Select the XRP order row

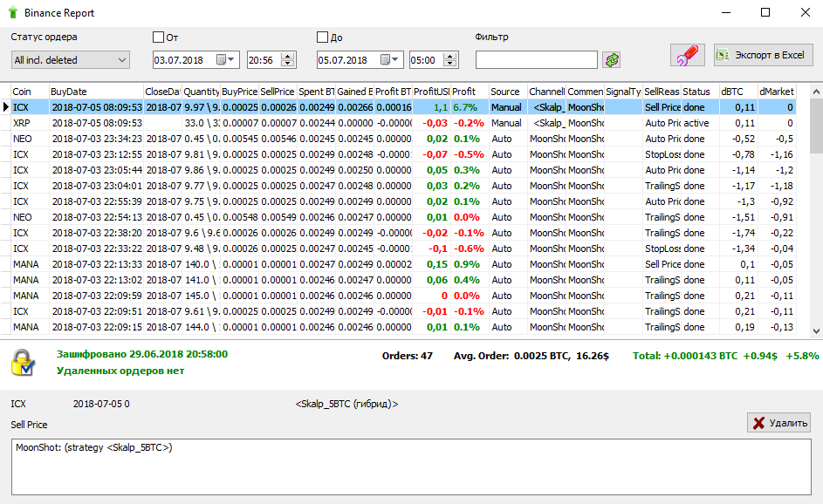click(403, 123)
